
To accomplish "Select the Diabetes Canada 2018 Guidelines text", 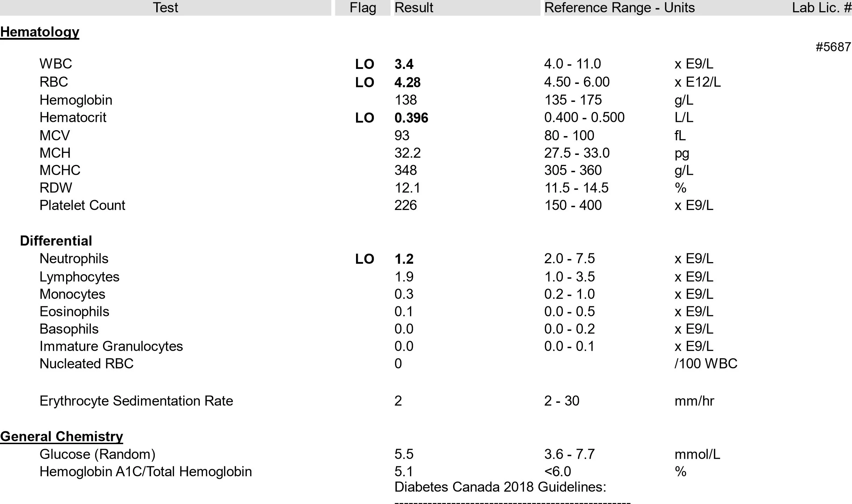I will (500, 487).
